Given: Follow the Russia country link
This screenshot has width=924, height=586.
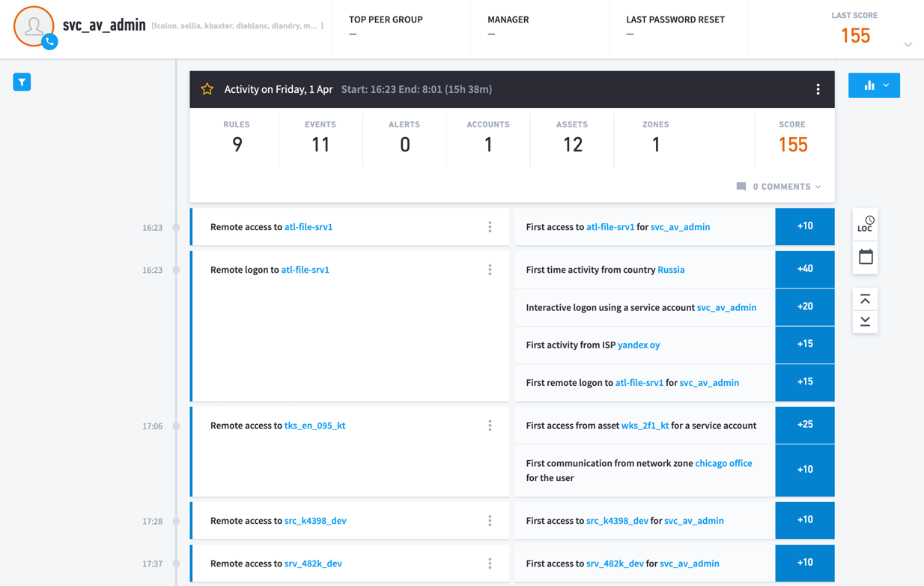Looking at the screenshot, I should pyautogui.click(x=671, y=270).
